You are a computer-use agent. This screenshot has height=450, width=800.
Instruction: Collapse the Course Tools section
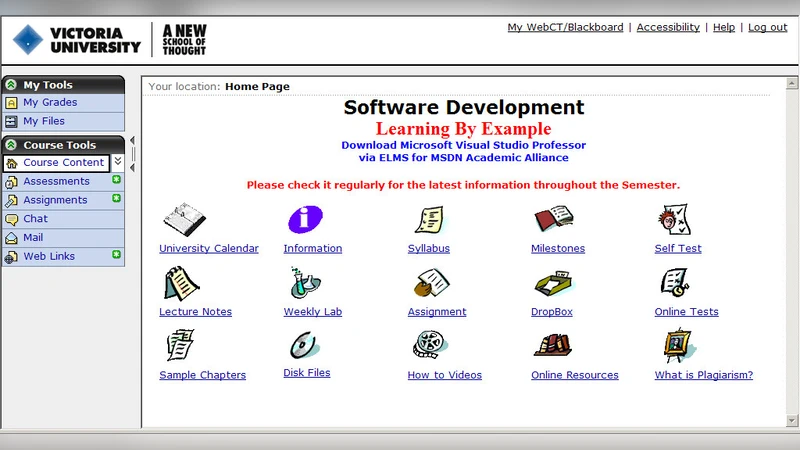[11, 145]
